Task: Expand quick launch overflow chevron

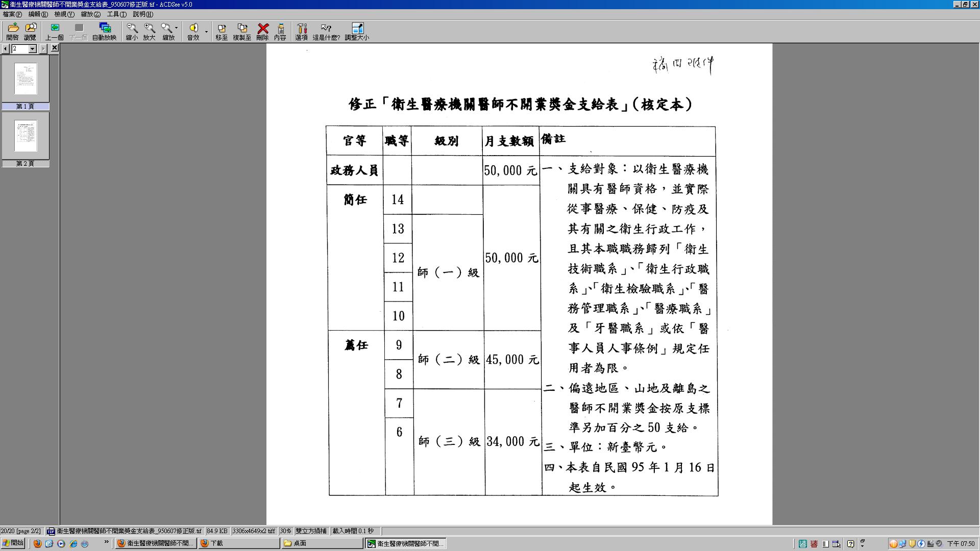Action: point(106,542)
